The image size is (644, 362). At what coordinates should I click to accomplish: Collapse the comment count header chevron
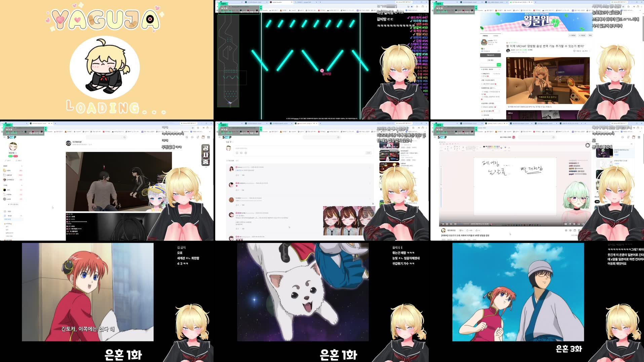233,142
